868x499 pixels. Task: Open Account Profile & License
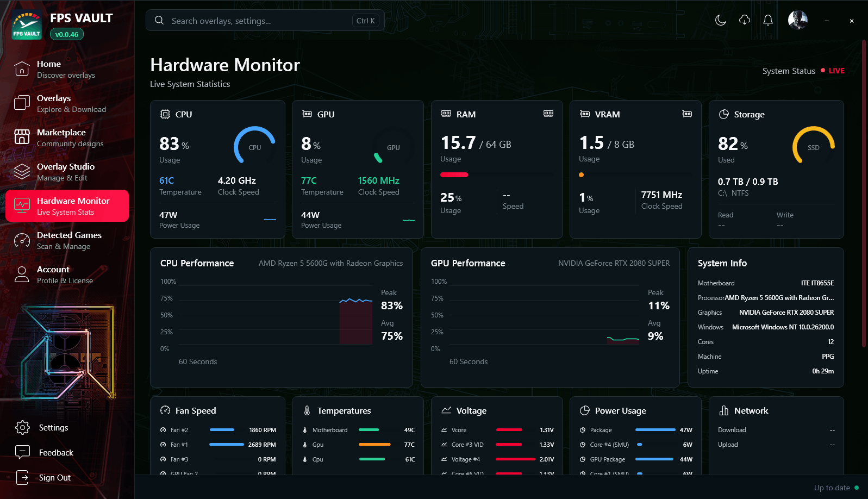(67, 275)
